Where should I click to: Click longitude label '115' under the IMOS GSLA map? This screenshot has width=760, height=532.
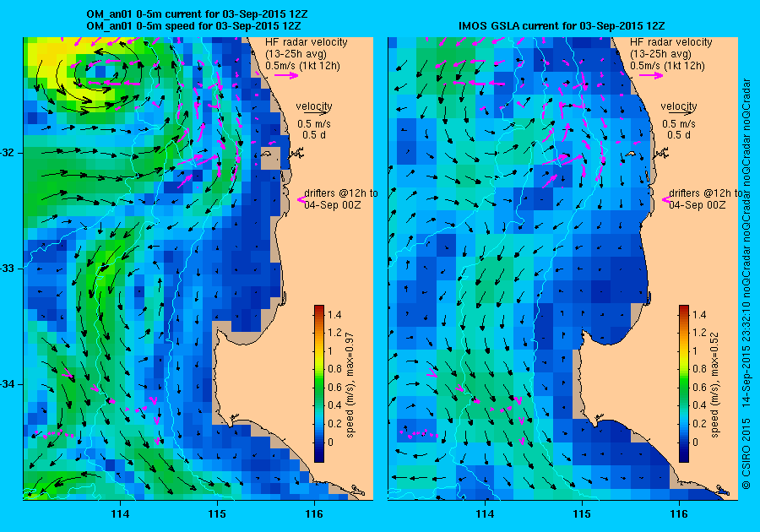click(x=582, y=514)
